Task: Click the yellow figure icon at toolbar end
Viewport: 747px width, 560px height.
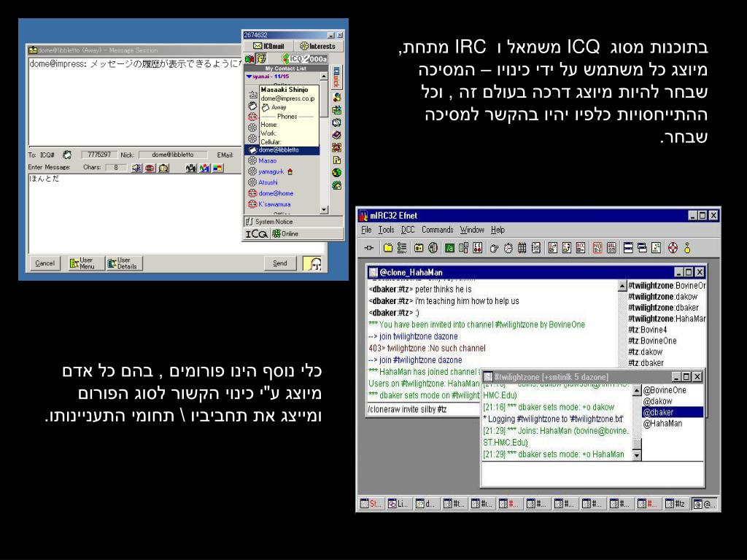Action: coord(686,248)
